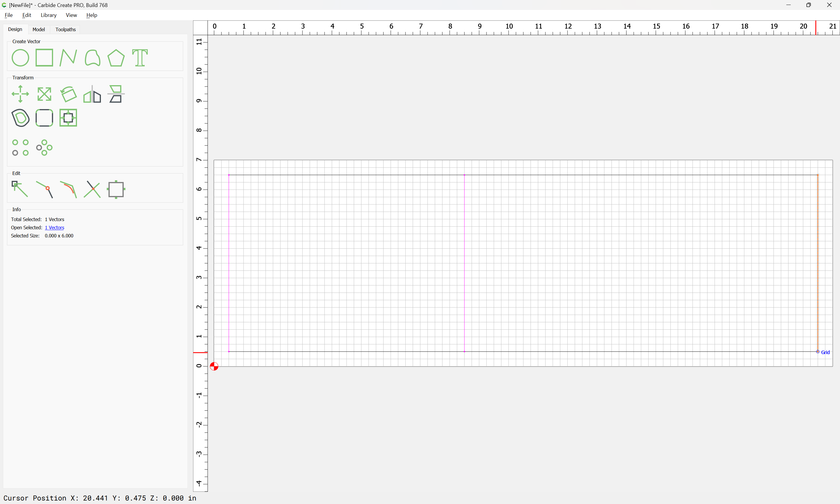Open the Library menu
The height and width of the screenshot is (504, 840).
click(48, 15)
